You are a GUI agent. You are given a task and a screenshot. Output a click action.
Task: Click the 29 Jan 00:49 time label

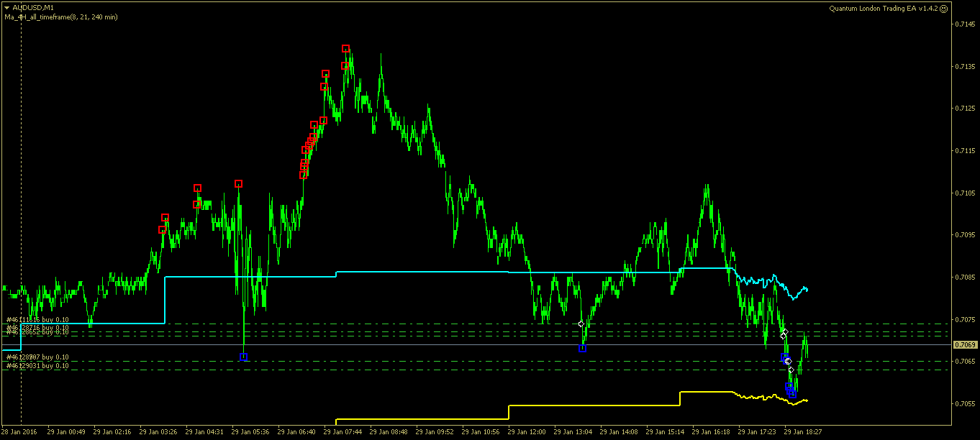pyautogui.click(x=66, y=432)
